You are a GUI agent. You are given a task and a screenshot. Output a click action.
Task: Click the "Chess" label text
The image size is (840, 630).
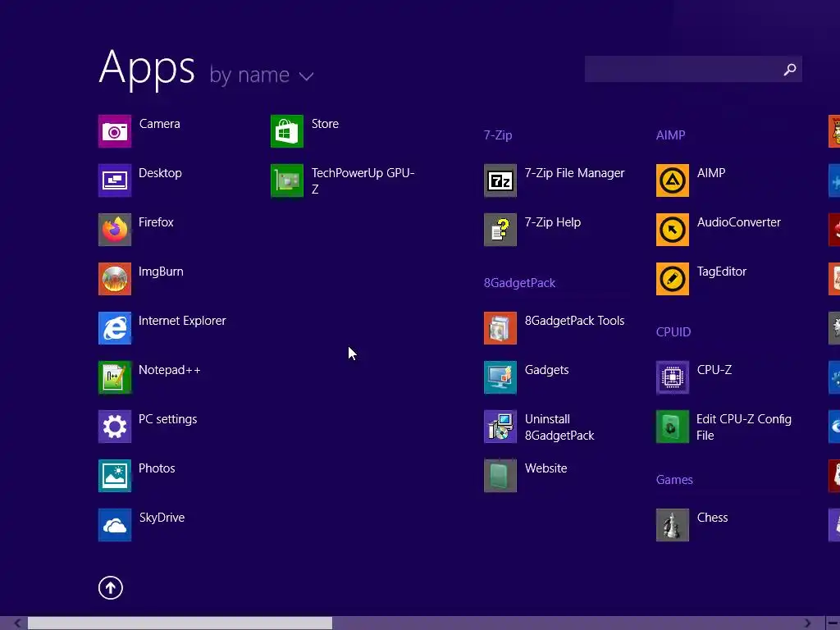[x=713, y=518]
